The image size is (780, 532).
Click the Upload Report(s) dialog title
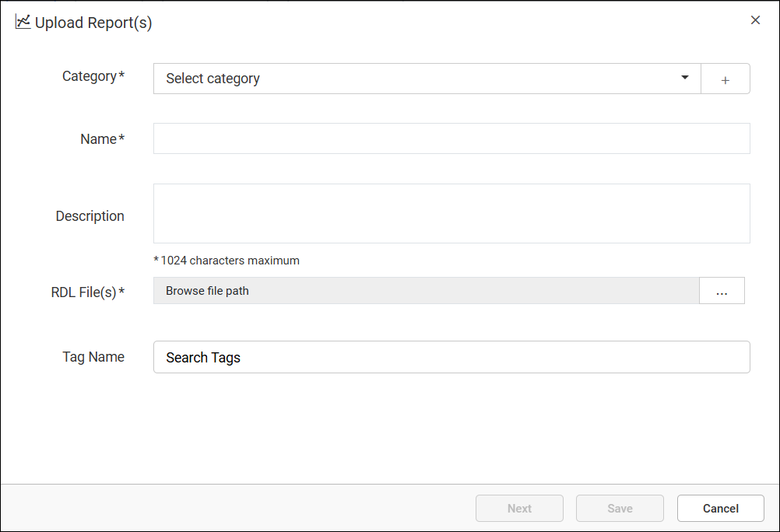coord(92,23)
